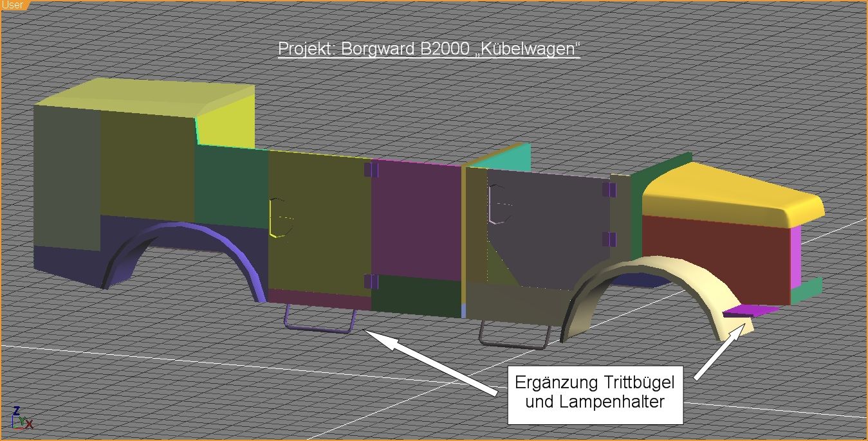
Task: Select the upper hinge of the olive rear door
Action: (371, 170)
